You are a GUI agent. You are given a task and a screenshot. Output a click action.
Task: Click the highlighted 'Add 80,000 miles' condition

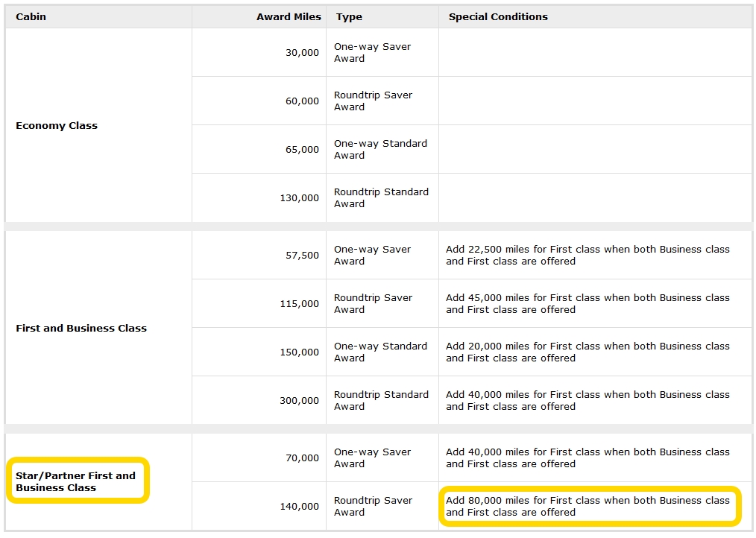click(588, 507)
